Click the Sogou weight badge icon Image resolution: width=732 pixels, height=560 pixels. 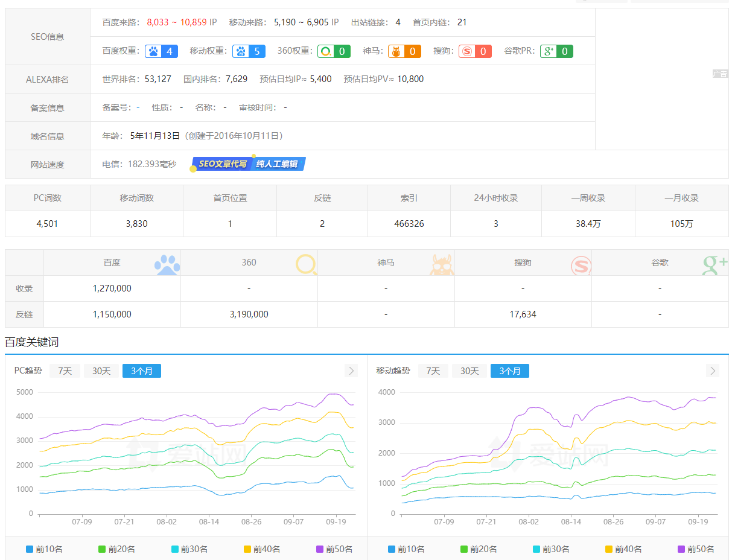point(475,51)
